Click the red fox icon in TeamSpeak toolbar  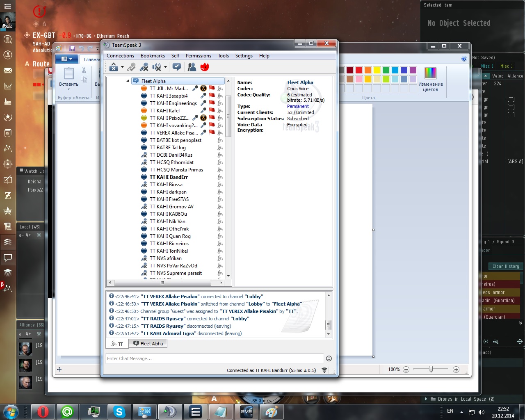205,67
